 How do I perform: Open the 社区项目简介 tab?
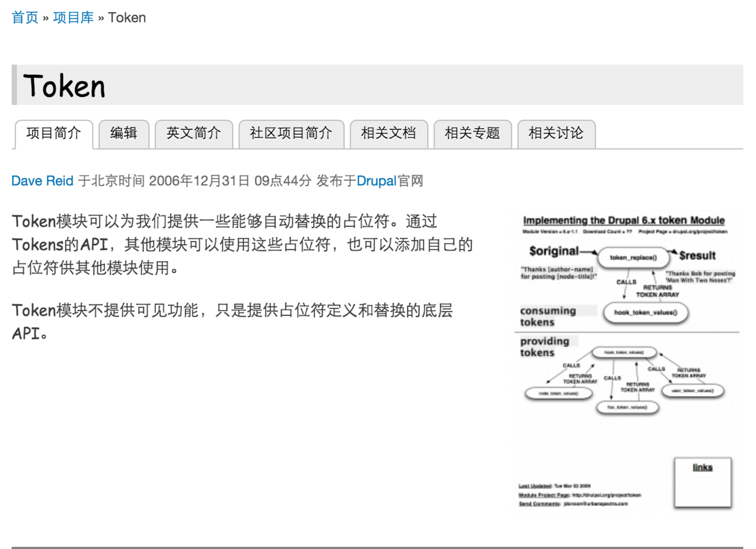click(x=291, y=134)
